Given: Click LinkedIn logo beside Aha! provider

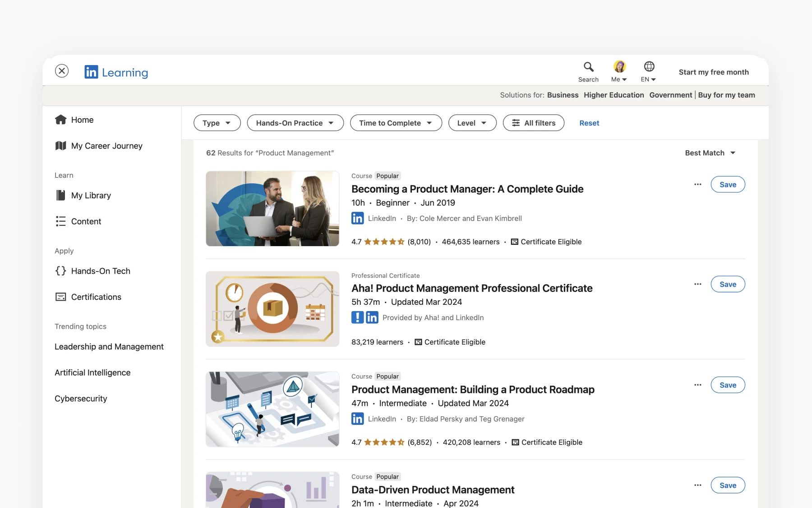Looking at the screenshot, I should pyautogui.click(x=372, y=317).
